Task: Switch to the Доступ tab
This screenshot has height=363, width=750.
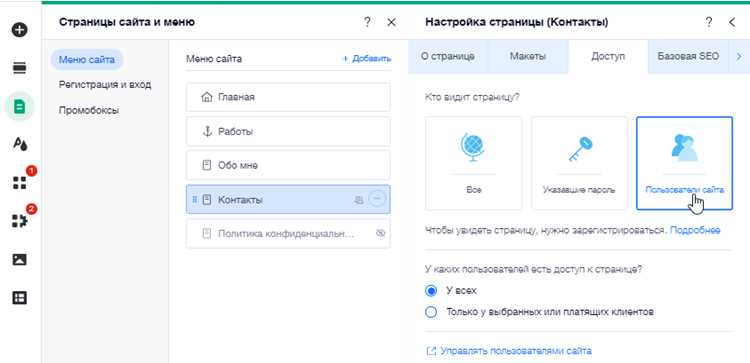Action: 608,56
